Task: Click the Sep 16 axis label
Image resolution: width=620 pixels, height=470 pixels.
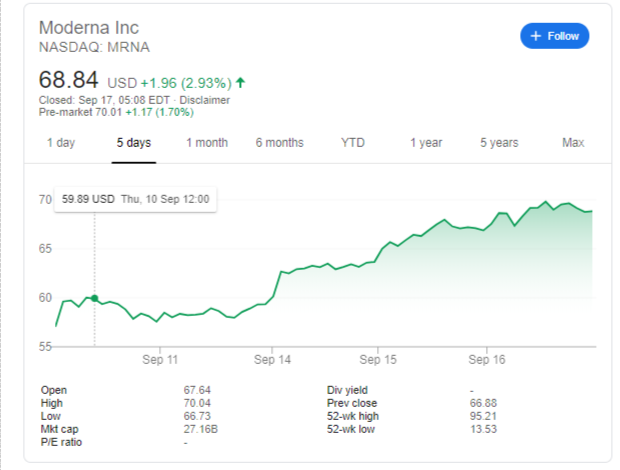Action: click(487, 360)
